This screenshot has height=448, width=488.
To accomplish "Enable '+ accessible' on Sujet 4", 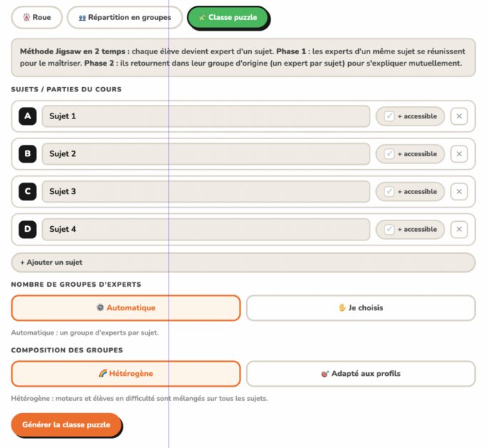I will (389, 229).
